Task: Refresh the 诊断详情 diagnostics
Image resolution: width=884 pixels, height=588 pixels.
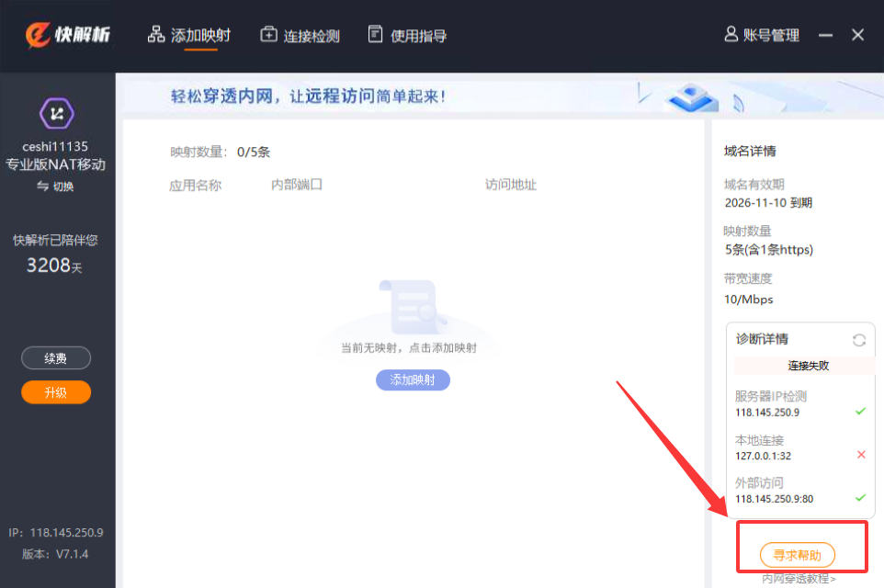Action: 858,340
